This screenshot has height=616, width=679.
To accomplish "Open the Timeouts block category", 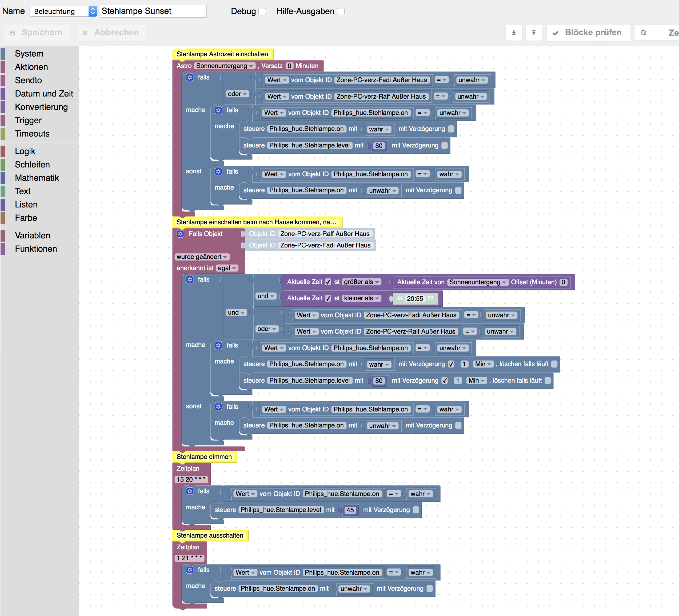I will [x=32, y=134].
